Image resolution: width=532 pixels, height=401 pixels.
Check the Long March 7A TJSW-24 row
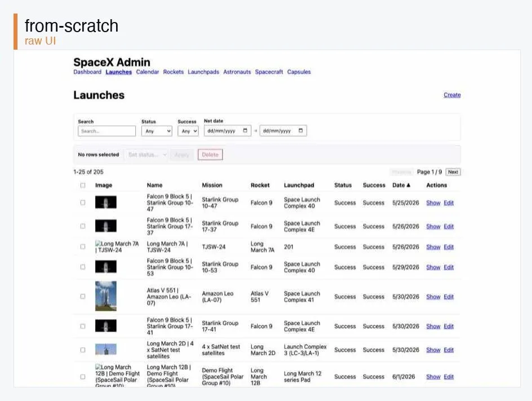click(83, 246)
